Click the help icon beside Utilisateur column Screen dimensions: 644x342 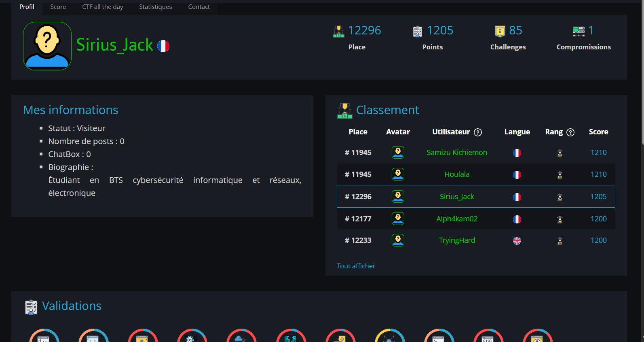click(x=478, y=132)
